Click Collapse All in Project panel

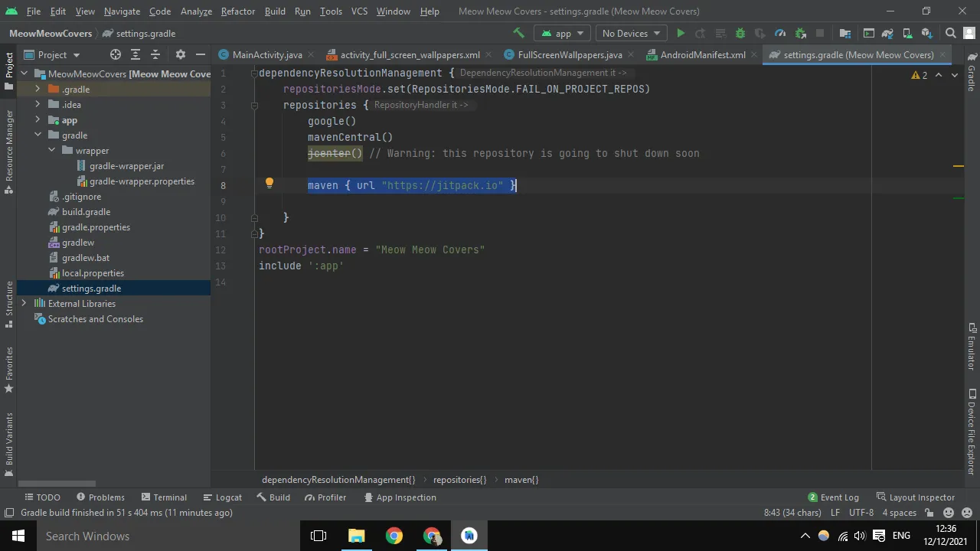(155, 54)
